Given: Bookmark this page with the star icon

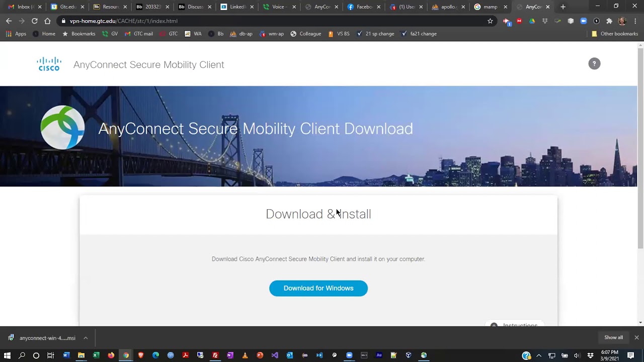Looking at the screenshot, I should 490,21.
